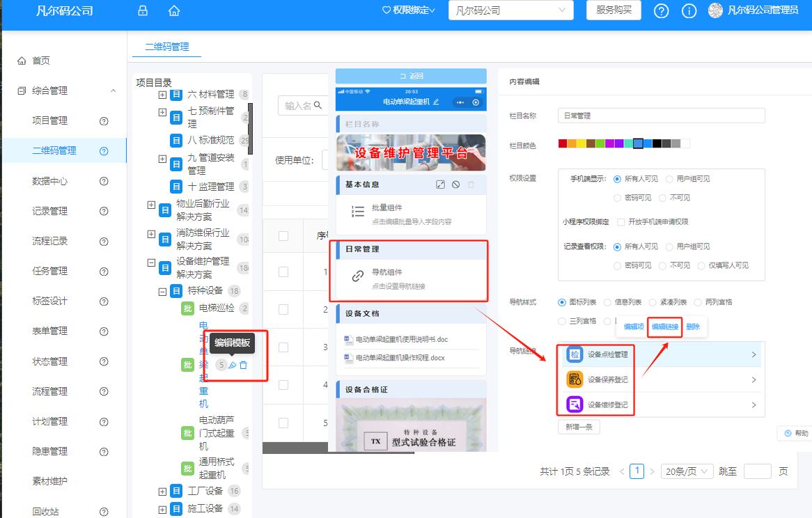
Task: Pick the red 栏目颜色 swatch
Action: coord(563,143)
